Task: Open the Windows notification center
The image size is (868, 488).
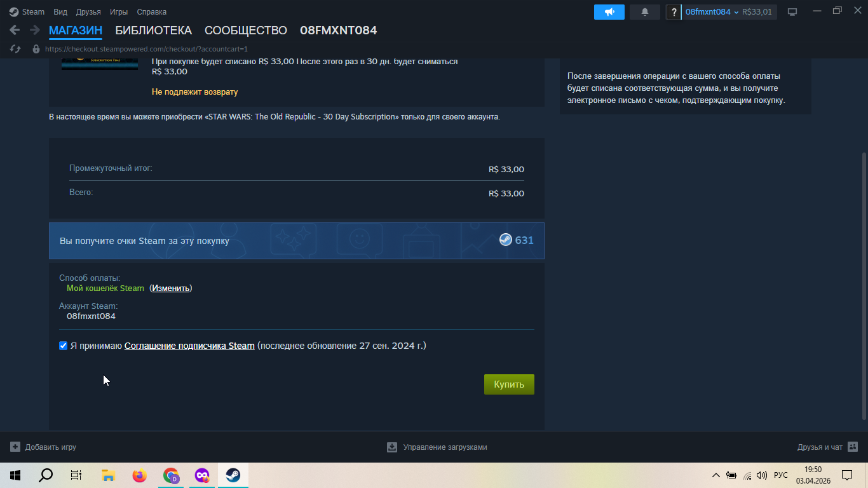Action: pyautogui.click(x=847, y=475)
